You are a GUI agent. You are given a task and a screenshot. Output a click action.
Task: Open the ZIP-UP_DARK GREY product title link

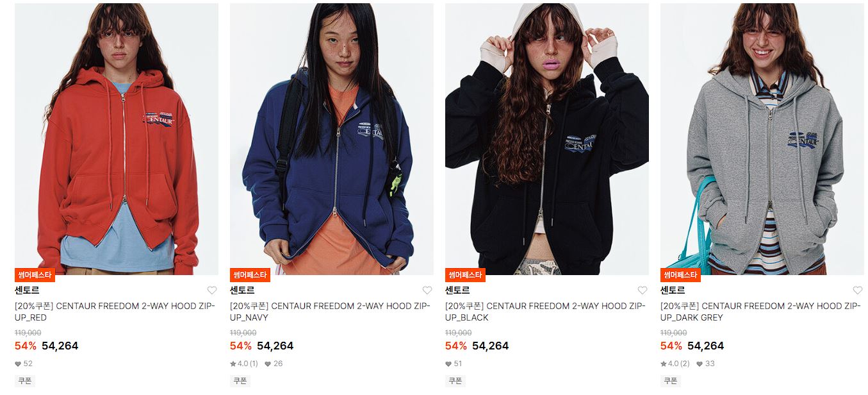(761, 312)
